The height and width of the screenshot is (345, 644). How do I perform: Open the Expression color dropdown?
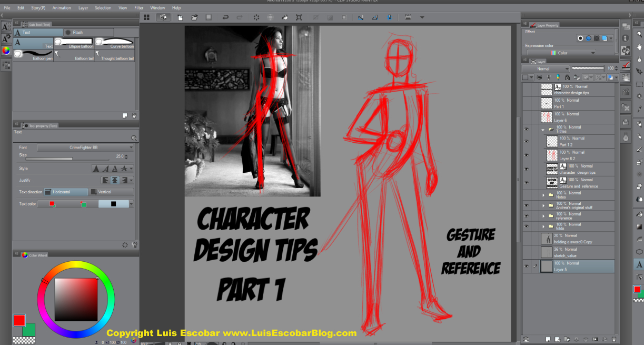tap(572, 53)
